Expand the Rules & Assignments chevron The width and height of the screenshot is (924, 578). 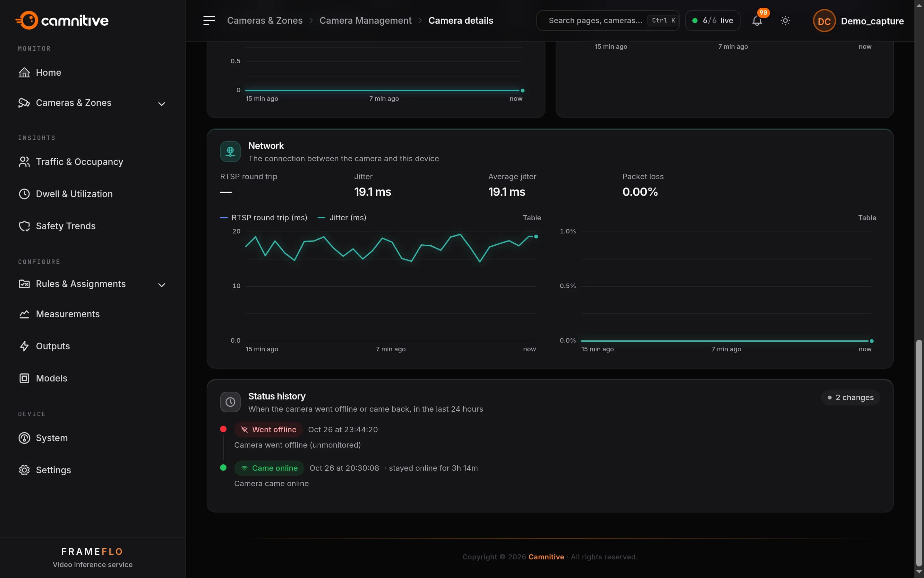pos(162,285)
